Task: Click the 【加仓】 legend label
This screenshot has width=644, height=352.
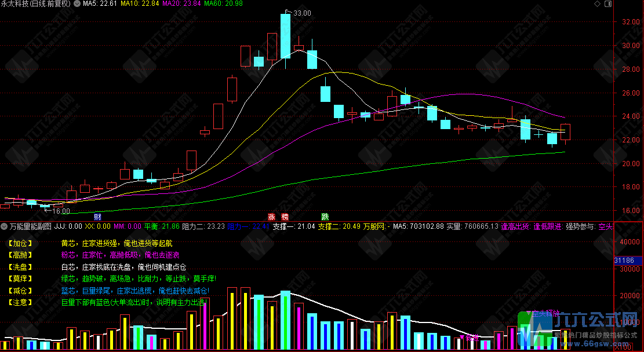Action: [x=20, y=243]
